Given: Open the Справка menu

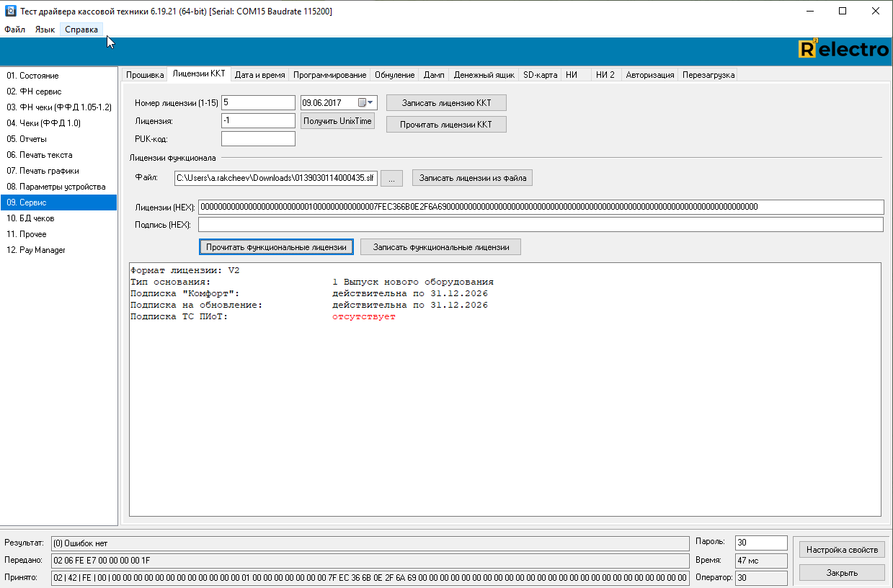Looking at the screenshot, I should 81,30.
